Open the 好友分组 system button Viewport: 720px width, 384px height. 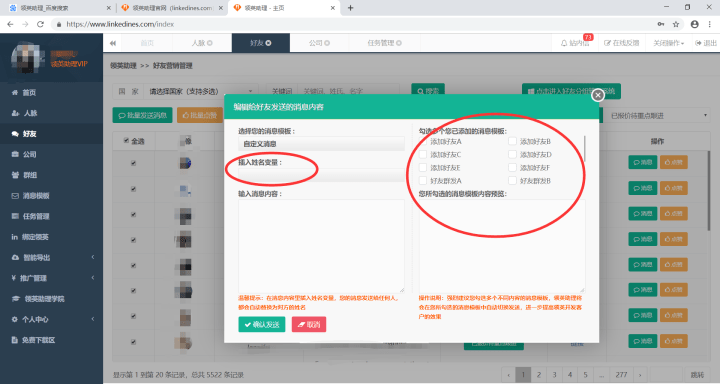pos(571,91)
